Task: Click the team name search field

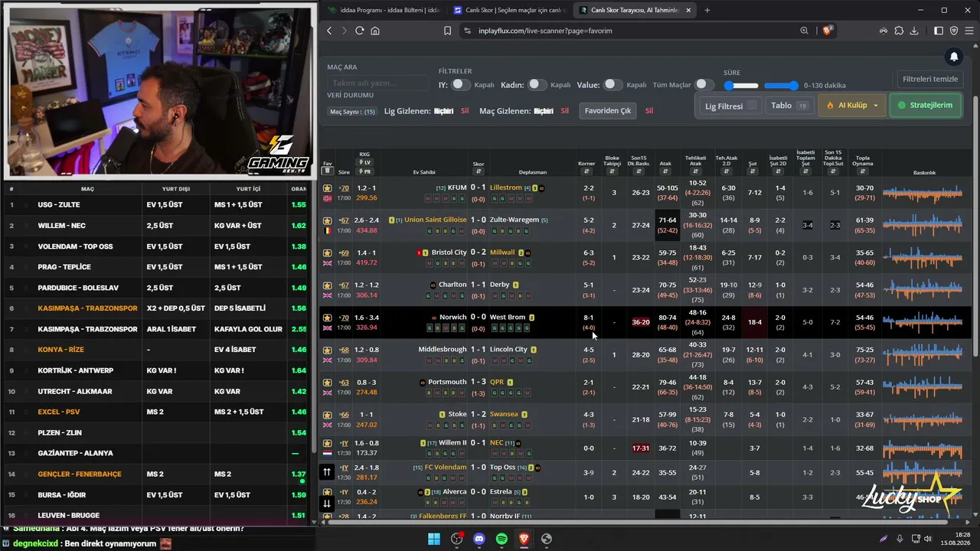Action: pos(377,83)
